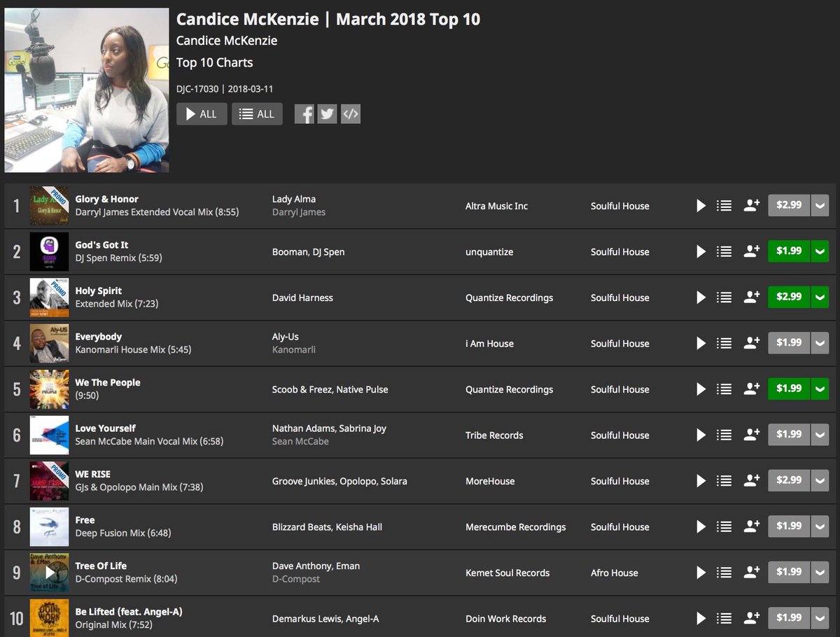
Task: Play the Everybody track
Action: pos(701,343)
